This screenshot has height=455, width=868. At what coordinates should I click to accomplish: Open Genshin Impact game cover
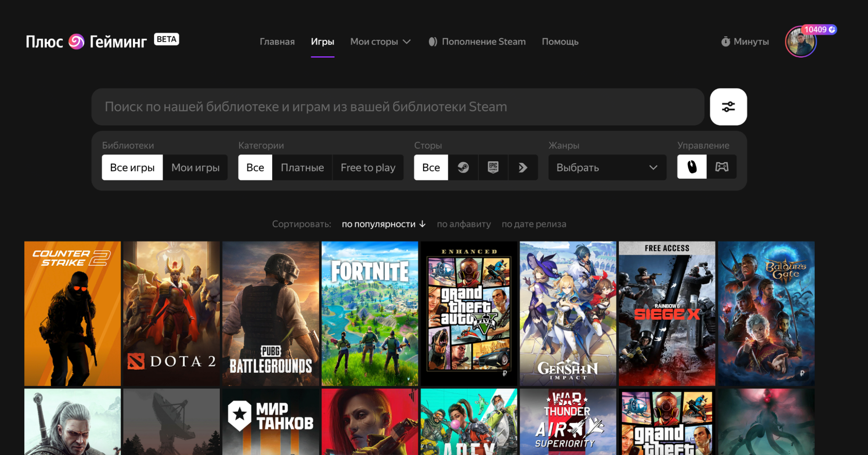568,314
